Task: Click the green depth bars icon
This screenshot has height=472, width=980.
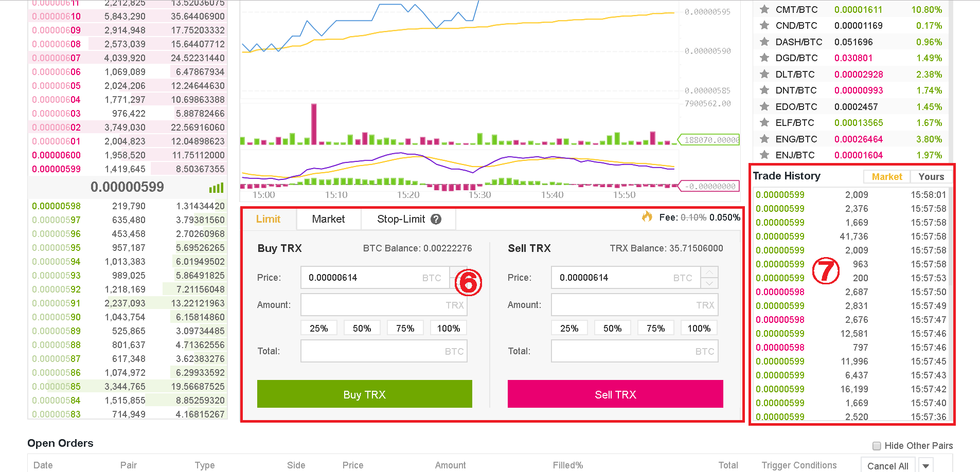Action: click(x=217, y=188)
